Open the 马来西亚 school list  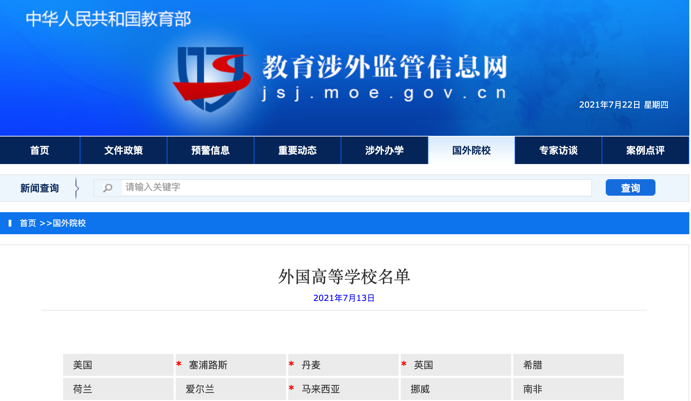coord(343,389)
